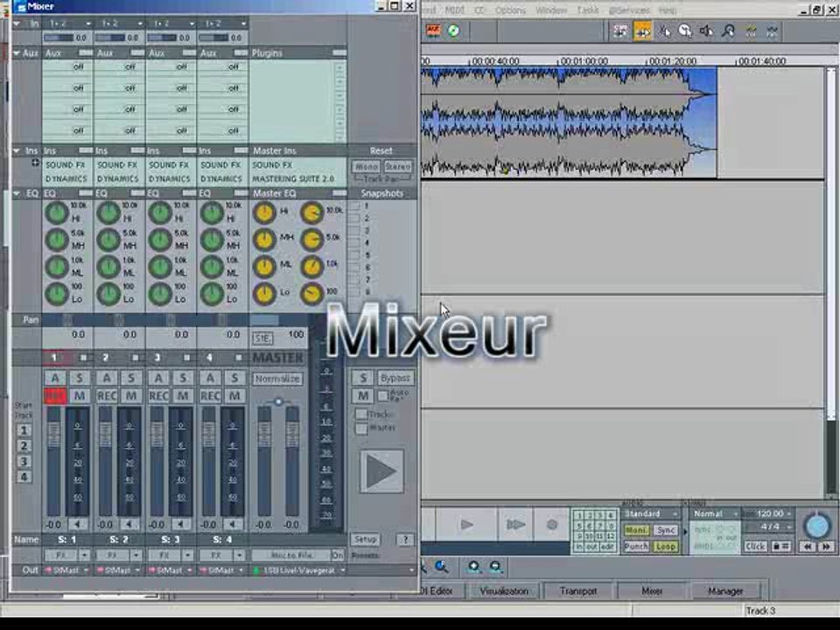Enable the Master checkbox in mixer
The image size is (840, 630).
point(361,428)
